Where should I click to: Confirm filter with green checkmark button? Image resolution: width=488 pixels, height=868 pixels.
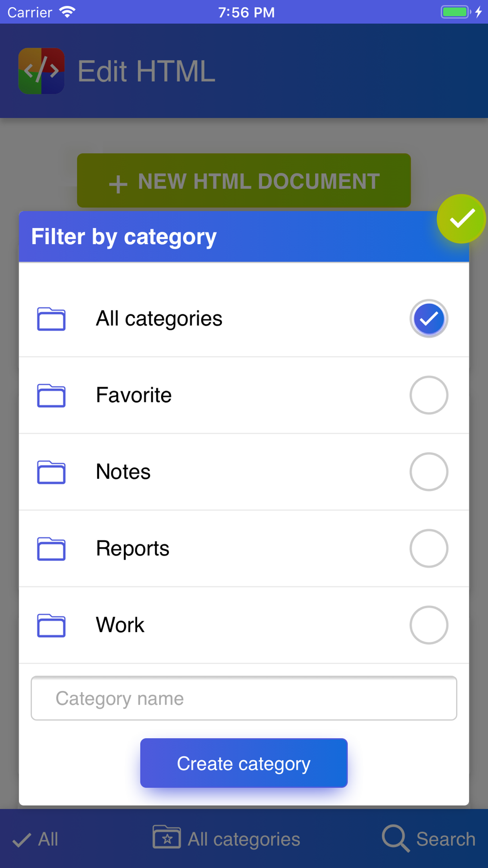coord(461,219)
